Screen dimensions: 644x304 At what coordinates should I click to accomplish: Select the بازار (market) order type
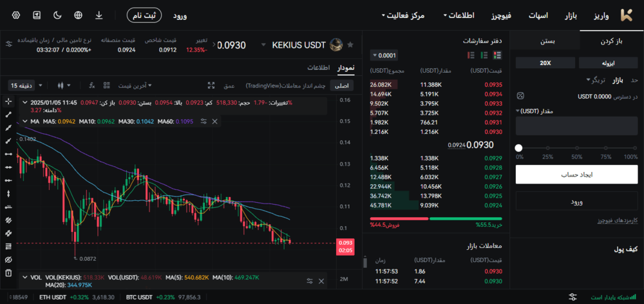618,80
